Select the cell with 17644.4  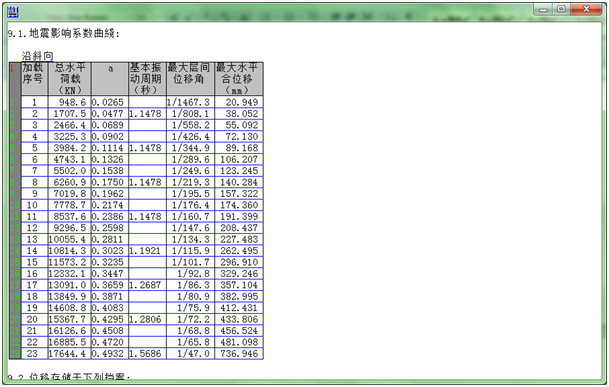click(70, 354)
